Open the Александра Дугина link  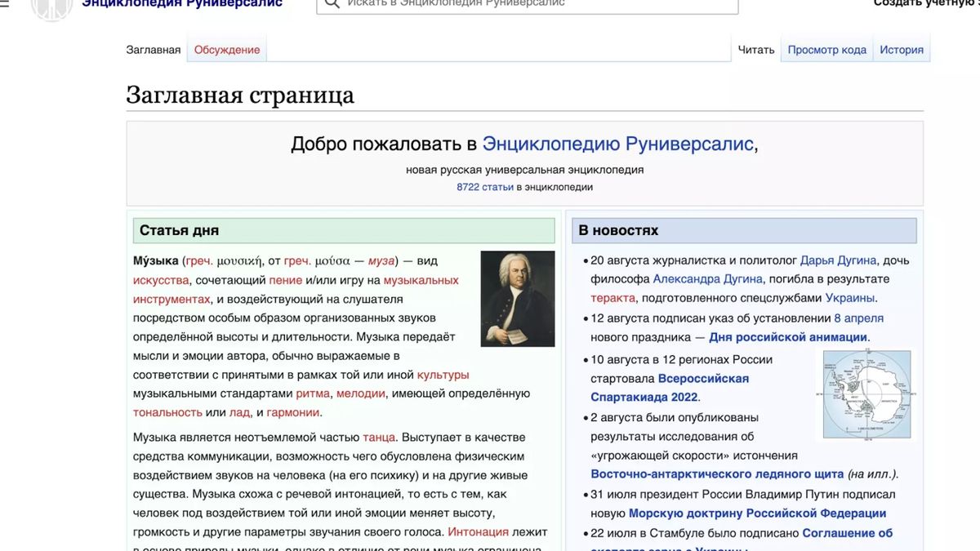(709, 280)
